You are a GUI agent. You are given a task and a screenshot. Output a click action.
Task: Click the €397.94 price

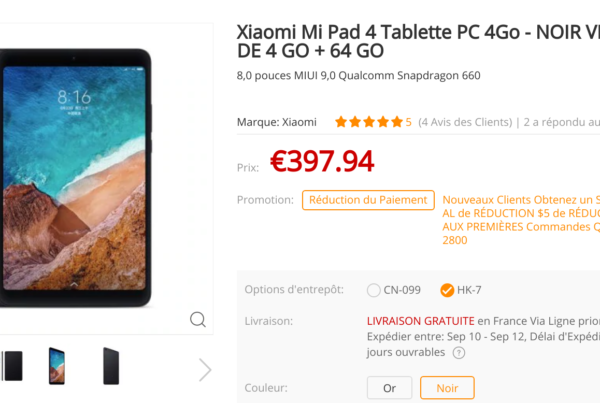coord(322,161)
